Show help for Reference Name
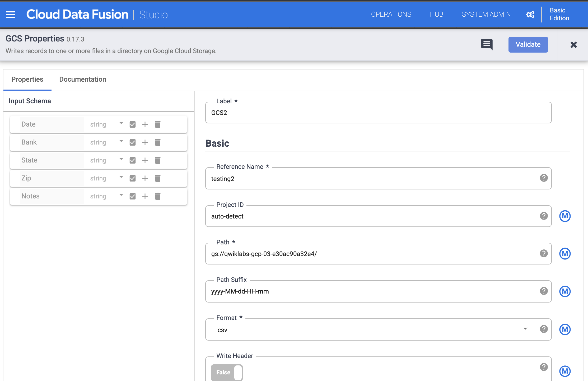Image resolution: width=588 pixels, height=381 pixels. coord(544,178)
